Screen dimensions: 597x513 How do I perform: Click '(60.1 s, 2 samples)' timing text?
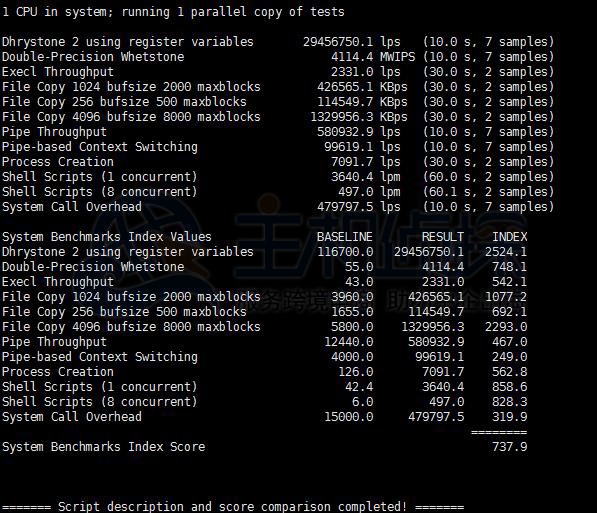pyautogui.click(x=488, y=192)
